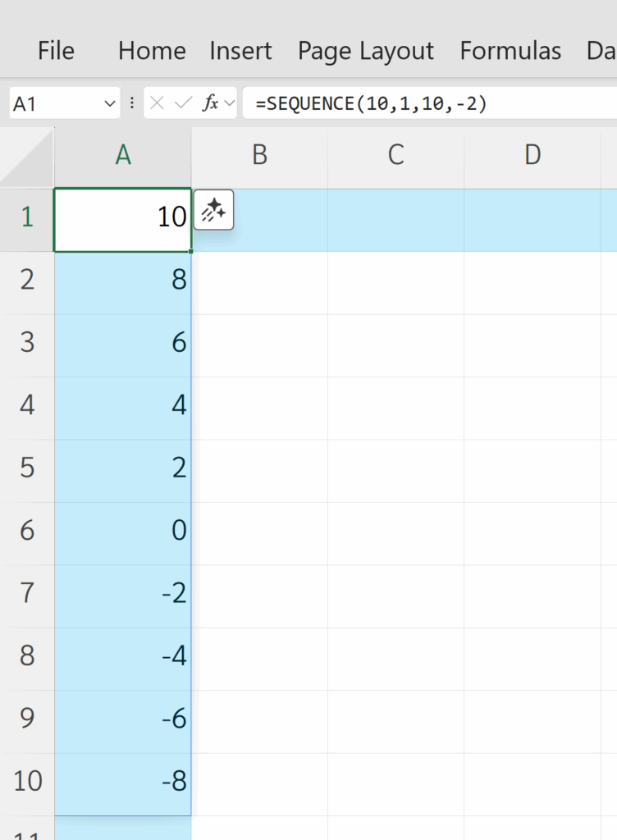Screen dimensions: 617x840
Task: Switch to the Home tab
Action: 152,51
